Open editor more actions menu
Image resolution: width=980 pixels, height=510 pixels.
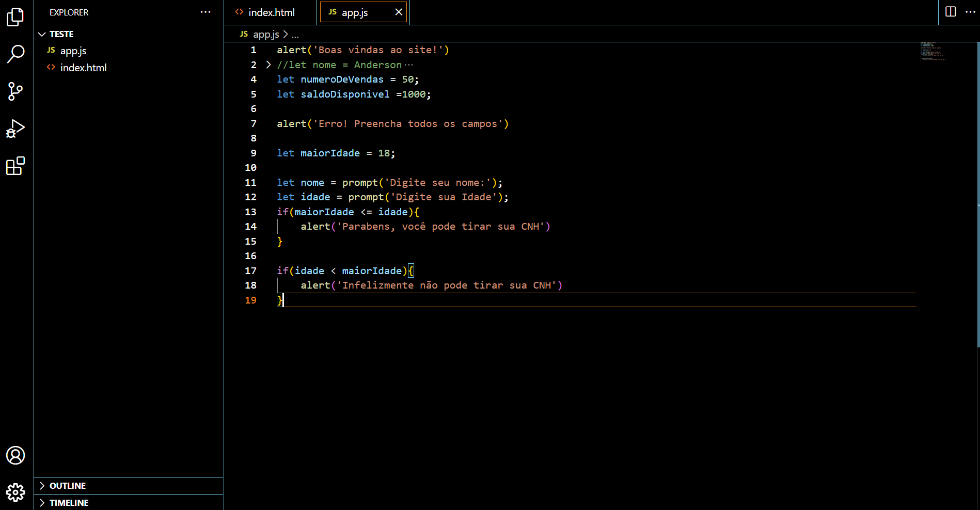[x=970, y=11]
